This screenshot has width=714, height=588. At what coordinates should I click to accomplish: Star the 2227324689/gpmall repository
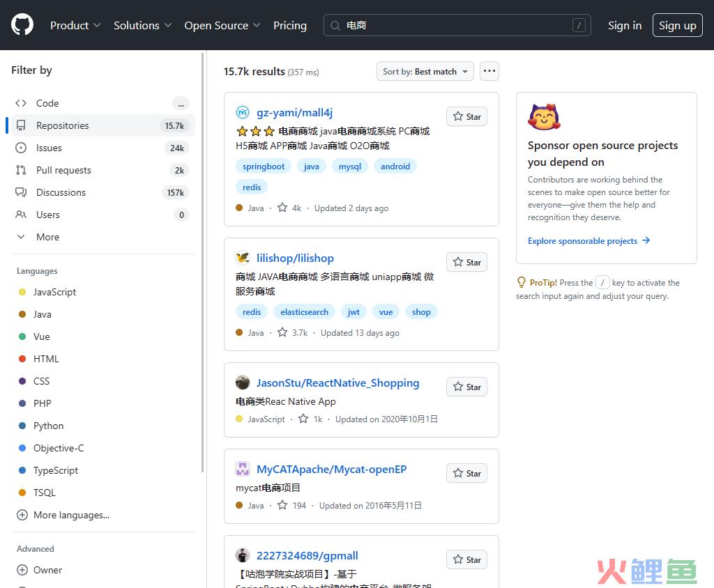point(466,560)
